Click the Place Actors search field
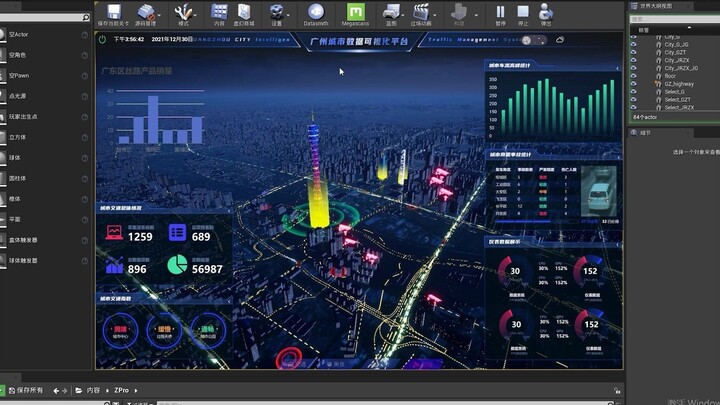Viewport: 720px width, 405px height. tap(45, 17)
